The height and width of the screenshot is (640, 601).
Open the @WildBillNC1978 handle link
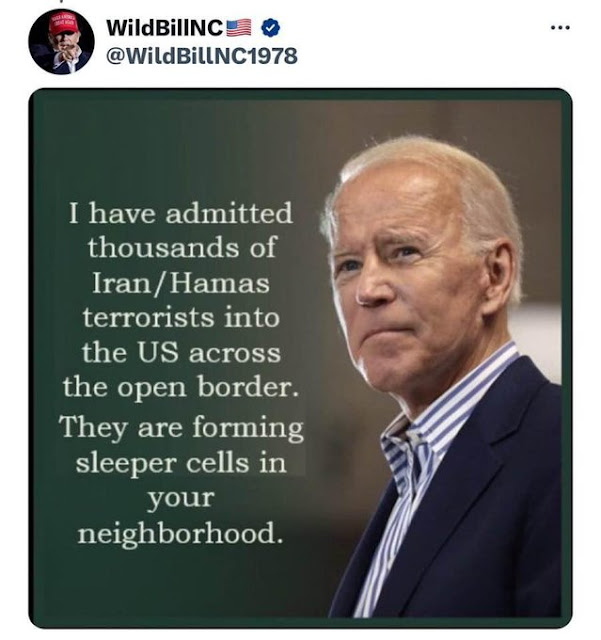click(x=202, y=56)
